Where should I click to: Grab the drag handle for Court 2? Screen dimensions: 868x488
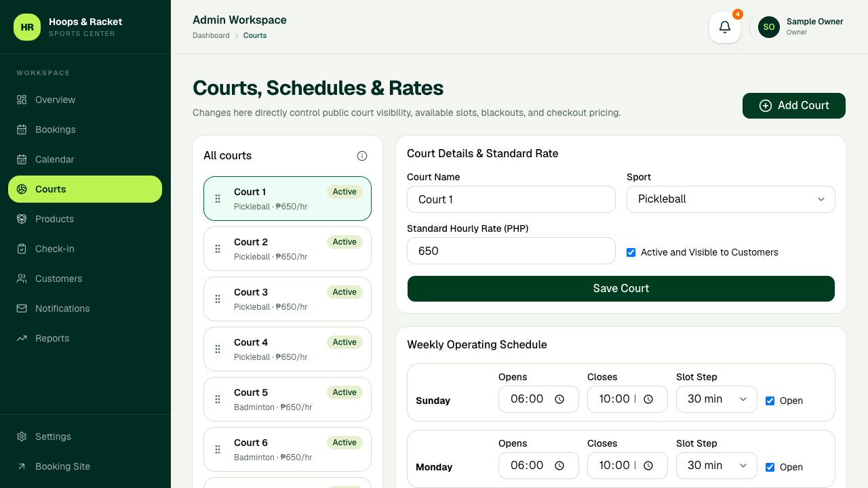coord(218,249)
